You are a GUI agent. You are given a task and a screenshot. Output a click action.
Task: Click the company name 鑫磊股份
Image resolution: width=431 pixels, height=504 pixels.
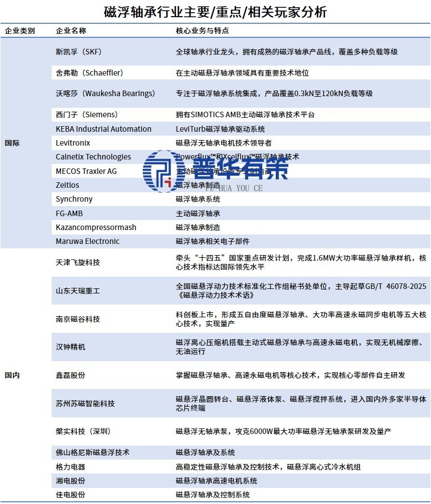click(71, 375)
